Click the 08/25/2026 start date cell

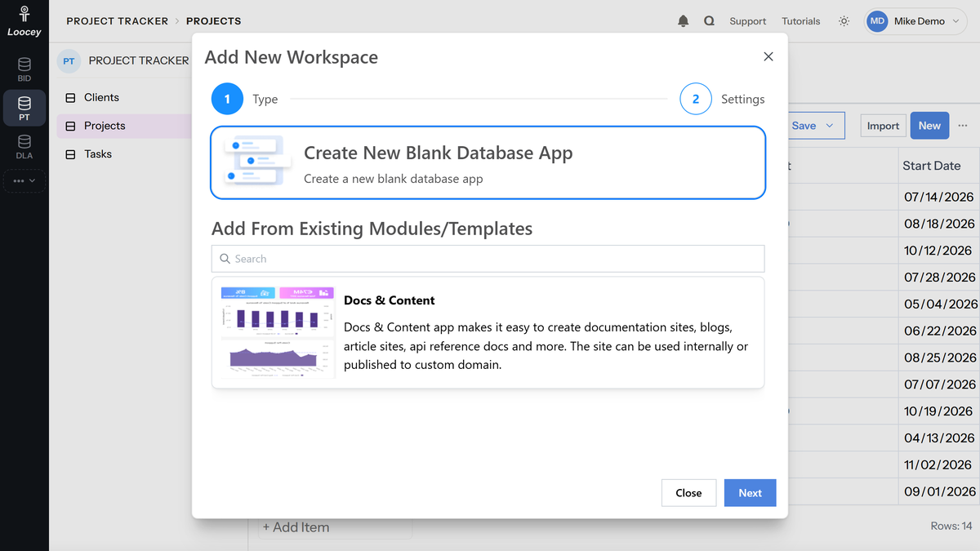click(939, 358)
